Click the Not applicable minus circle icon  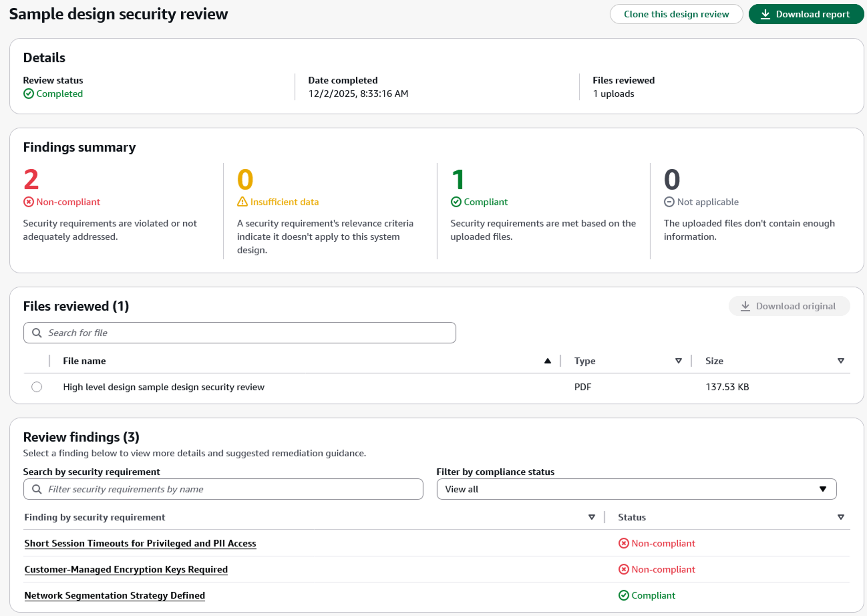(669, 202)
